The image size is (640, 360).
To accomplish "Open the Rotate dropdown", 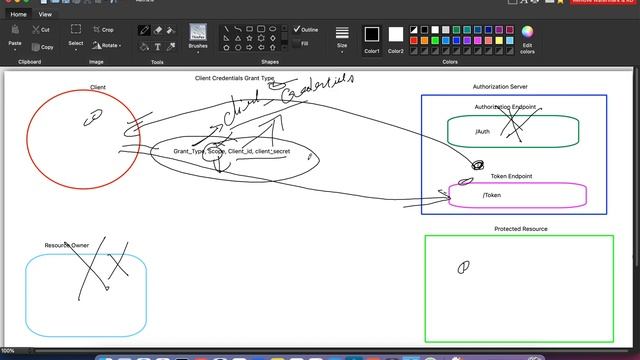I will pyautogui.click(x=107, y=45).
